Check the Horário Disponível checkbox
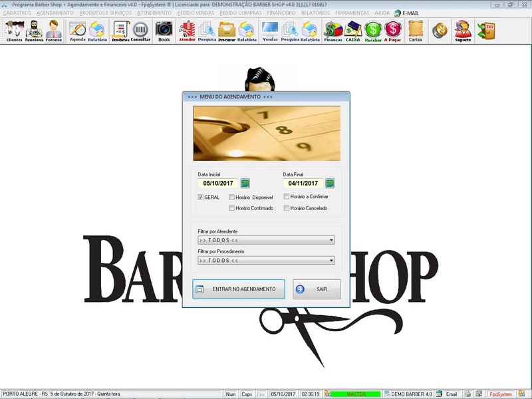The height and width of the screenshot is (399, 532). coord(231,197)
